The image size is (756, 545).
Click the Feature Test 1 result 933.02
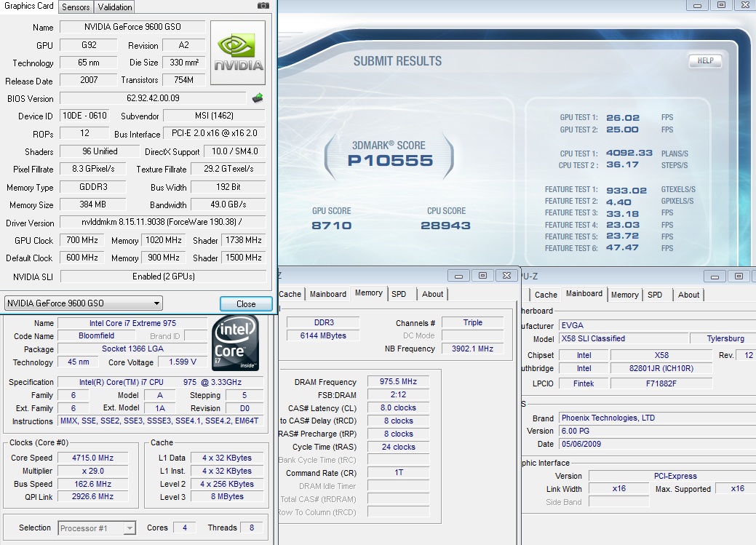(626, 190)
